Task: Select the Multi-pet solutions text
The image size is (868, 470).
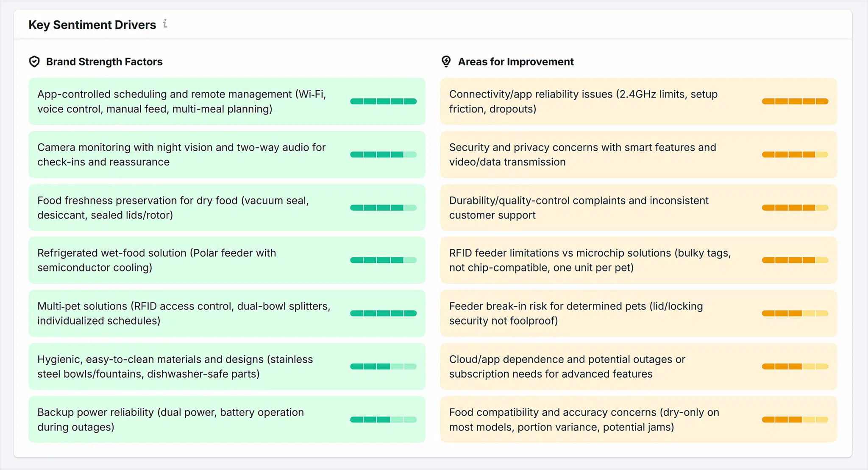Action: (x=184, y=313)
